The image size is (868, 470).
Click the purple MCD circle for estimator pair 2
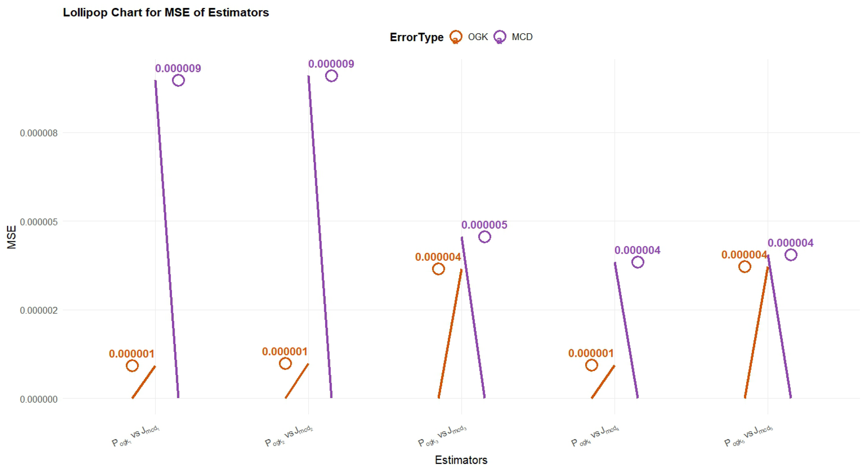331,76
